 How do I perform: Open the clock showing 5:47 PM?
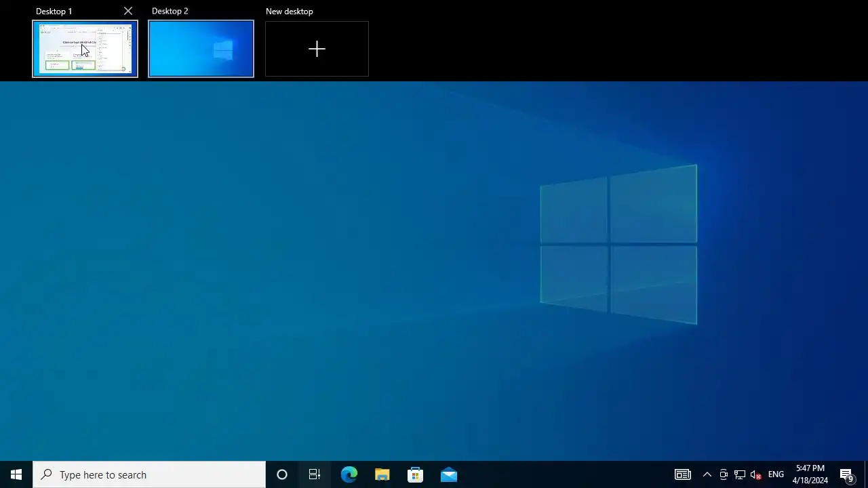[x=810, y=474]
